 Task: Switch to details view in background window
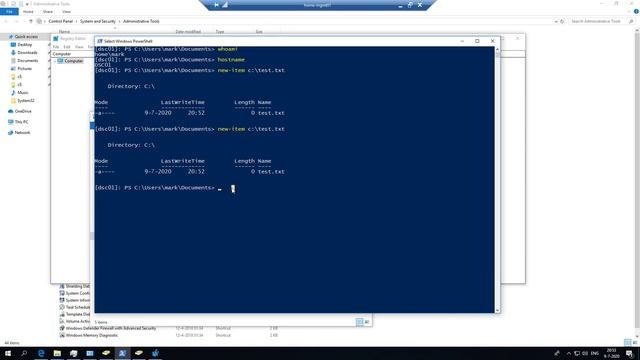(359, 322)
